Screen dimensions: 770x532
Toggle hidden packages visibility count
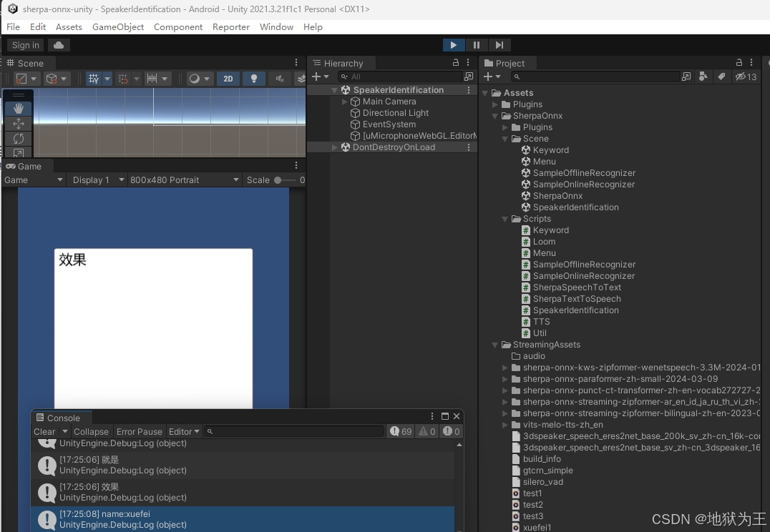coord(746,77)
